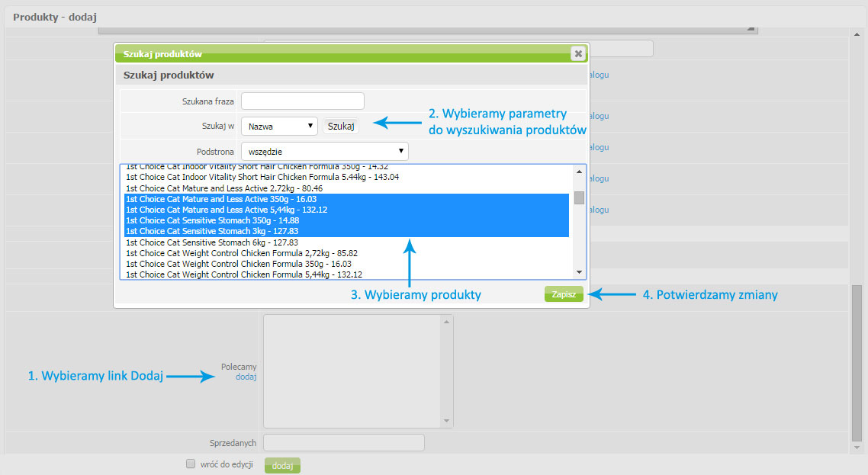
Task: Click the green dodaj submit button
Action: click(282, 466)
